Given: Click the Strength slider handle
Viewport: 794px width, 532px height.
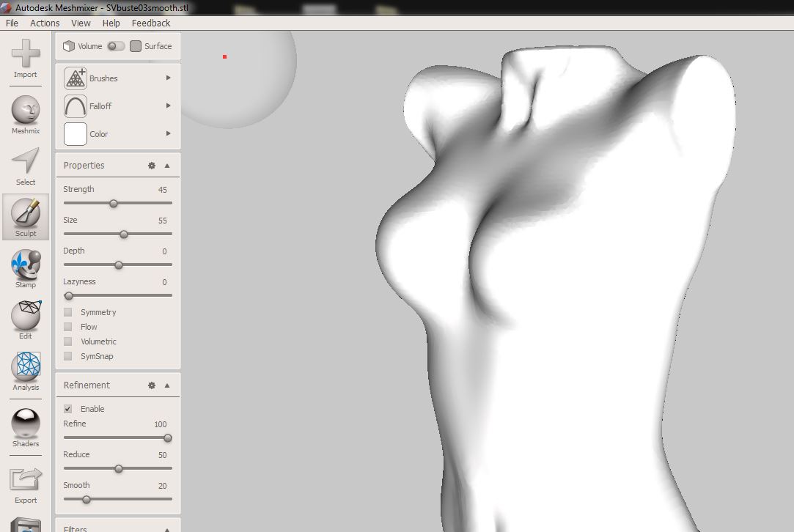Looking at the screenshot, I should coord(114,204).
